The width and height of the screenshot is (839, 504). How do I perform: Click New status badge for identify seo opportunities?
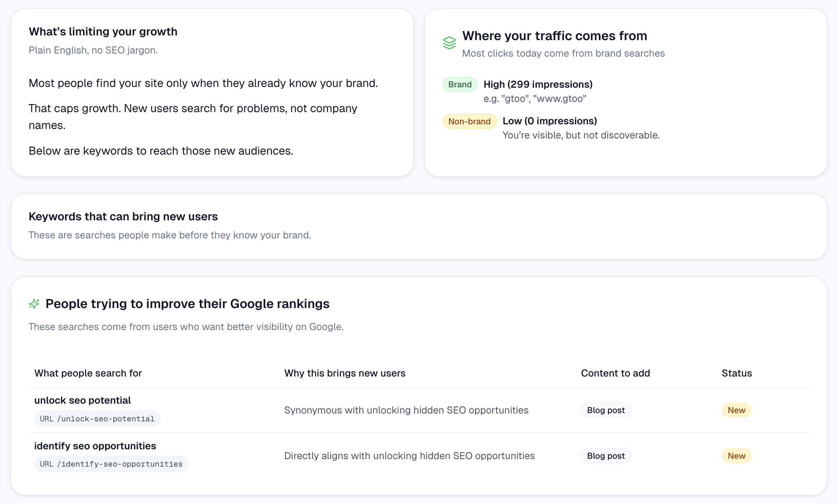pos(736,456)
